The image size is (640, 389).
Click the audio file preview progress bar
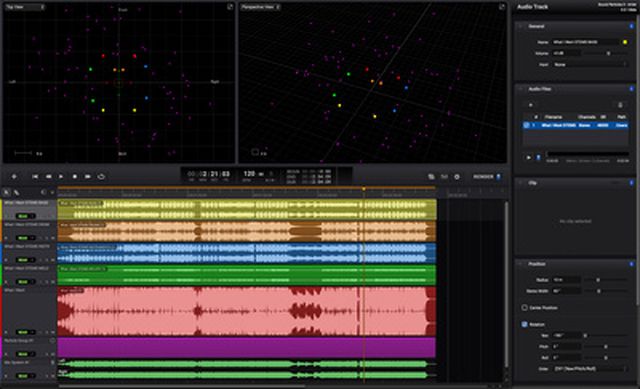(x=588, y=154)
